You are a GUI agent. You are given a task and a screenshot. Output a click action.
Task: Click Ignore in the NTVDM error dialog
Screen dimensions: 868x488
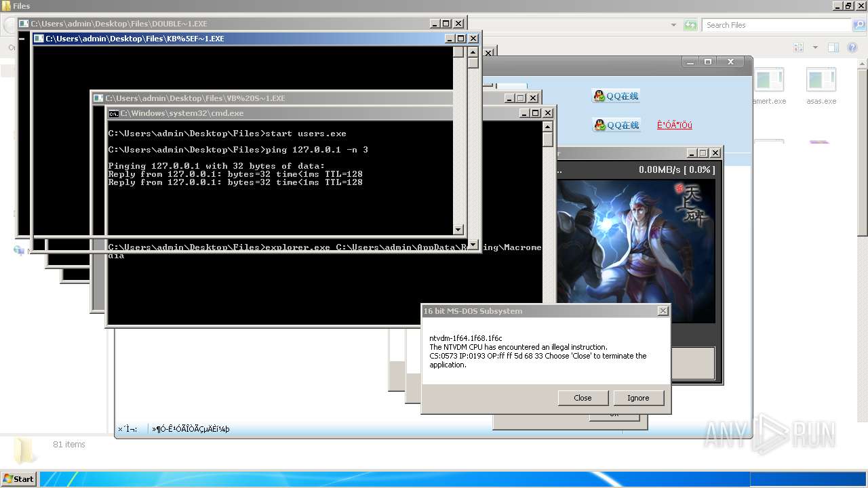pyautogui.click(x=638, y=398)
